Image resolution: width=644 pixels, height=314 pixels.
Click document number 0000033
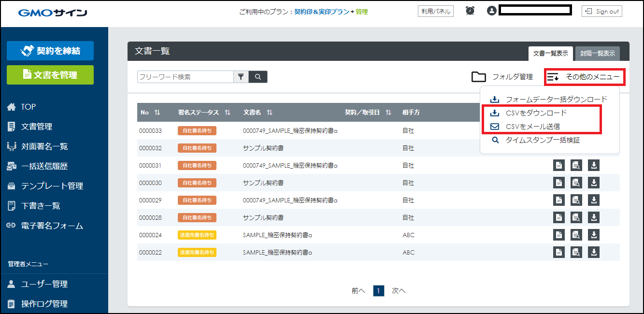click(x=150, y=131)
